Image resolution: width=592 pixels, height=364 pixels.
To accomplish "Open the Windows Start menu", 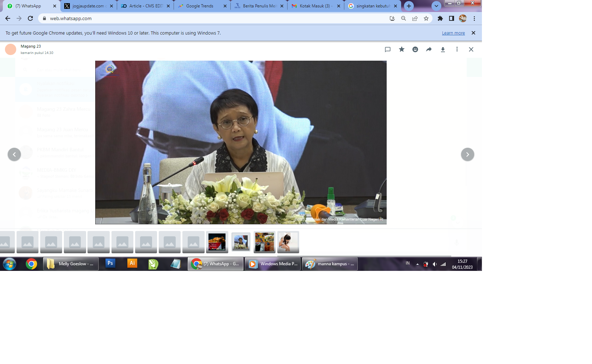I will pos(10,264).
